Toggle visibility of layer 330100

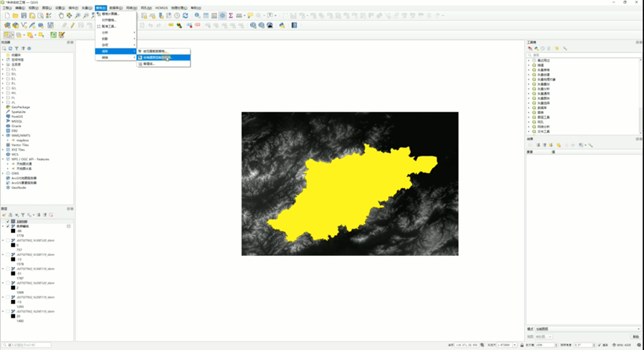click(7, 222)
